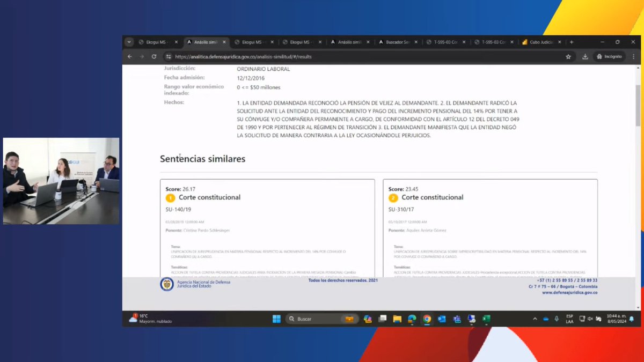Open Task View from the taskbar
The width and height of the screenshot is (644, 362).
382,319
